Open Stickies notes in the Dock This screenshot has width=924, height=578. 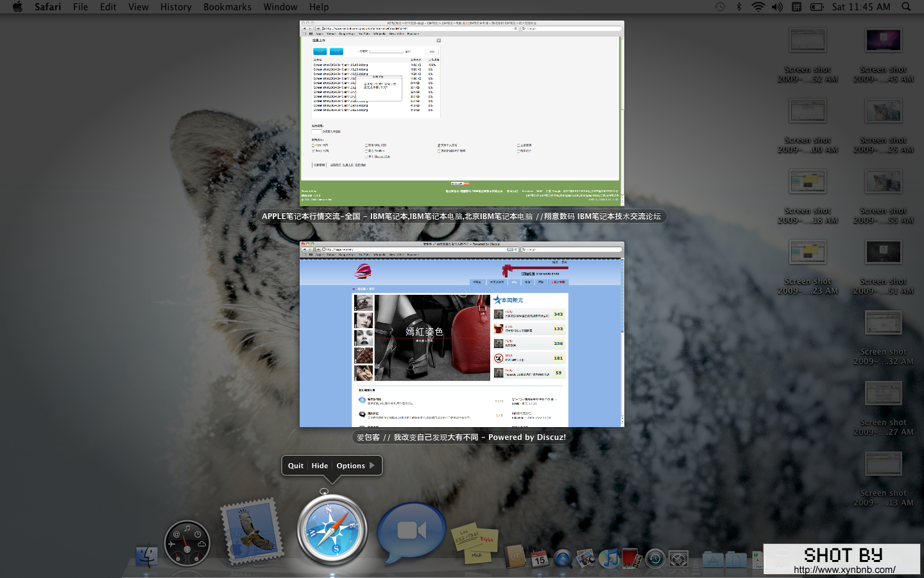[475, 544]
